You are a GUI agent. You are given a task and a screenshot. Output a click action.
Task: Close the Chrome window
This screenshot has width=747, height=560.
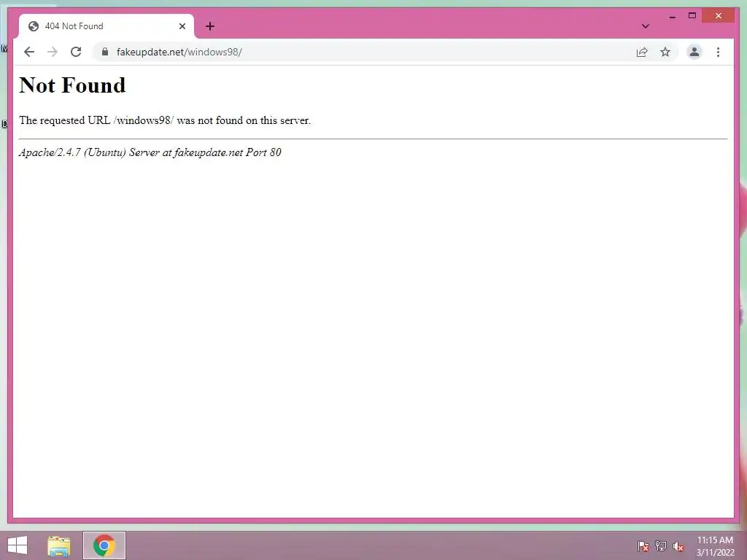pos(719,16)
